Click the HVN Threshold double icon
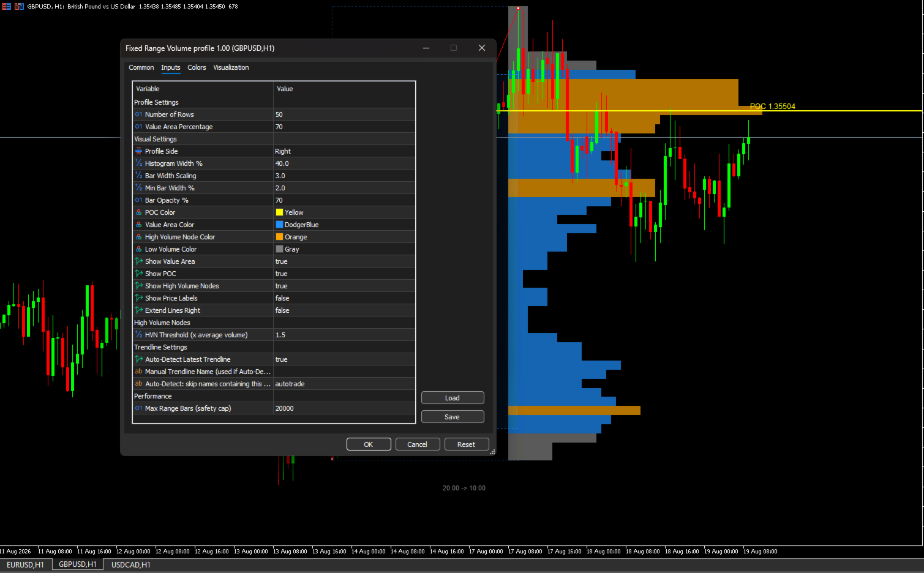Image resolution: width=924 pixels, height=573 pixels. [138, 335]
